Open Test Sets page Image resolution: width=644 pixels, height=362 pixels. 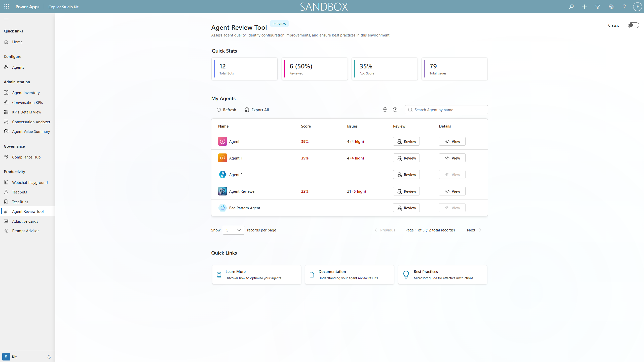pyautogui.click(x=27, y=192)
